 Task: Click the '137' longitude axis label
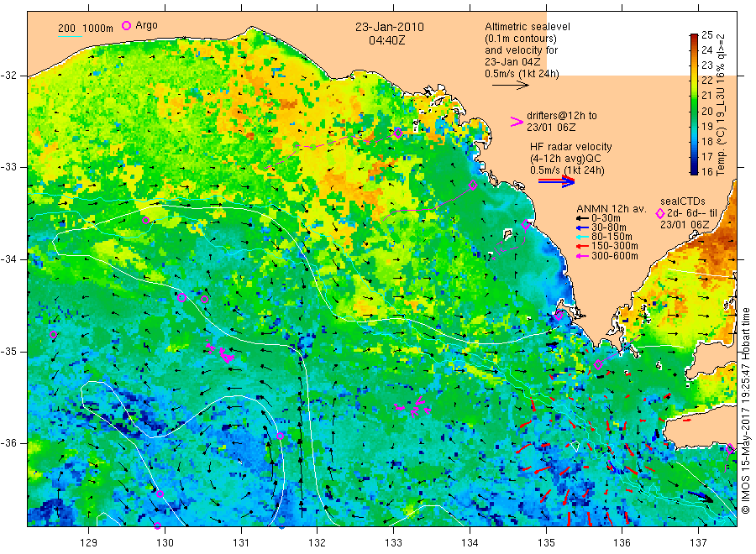pyautogui.click(x=698, y=543)
